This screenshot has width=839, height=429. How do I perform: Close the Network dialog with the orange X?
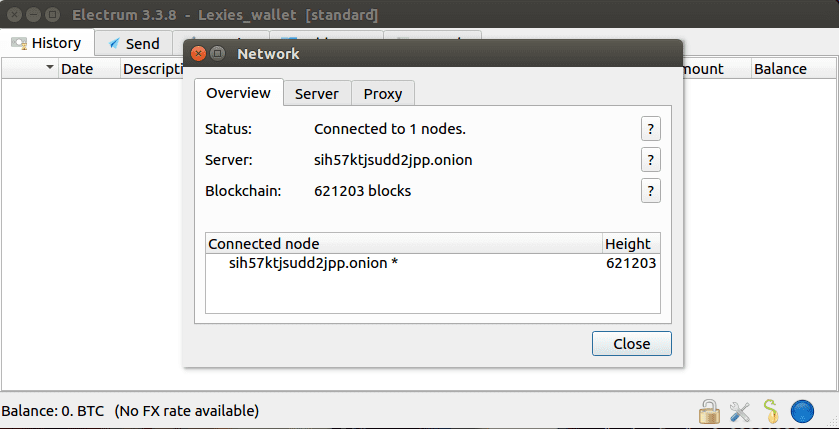coord(198,54)
